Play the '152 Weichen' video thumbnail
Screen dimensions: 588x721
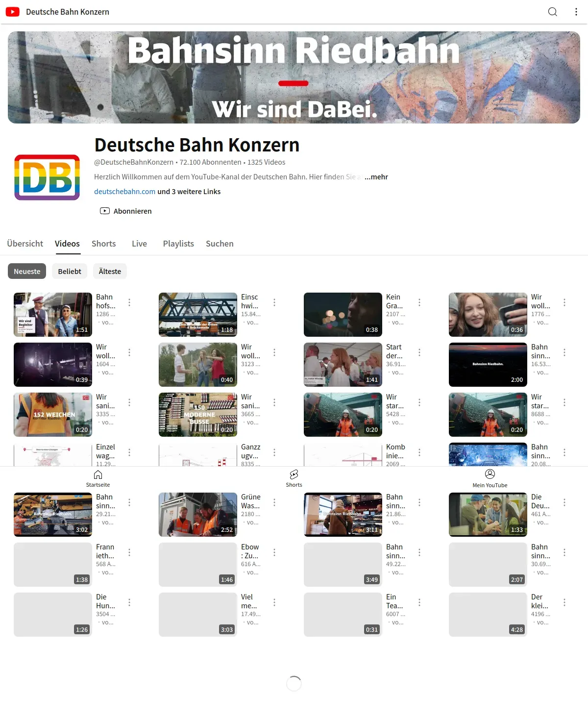[x=53, y=415]
